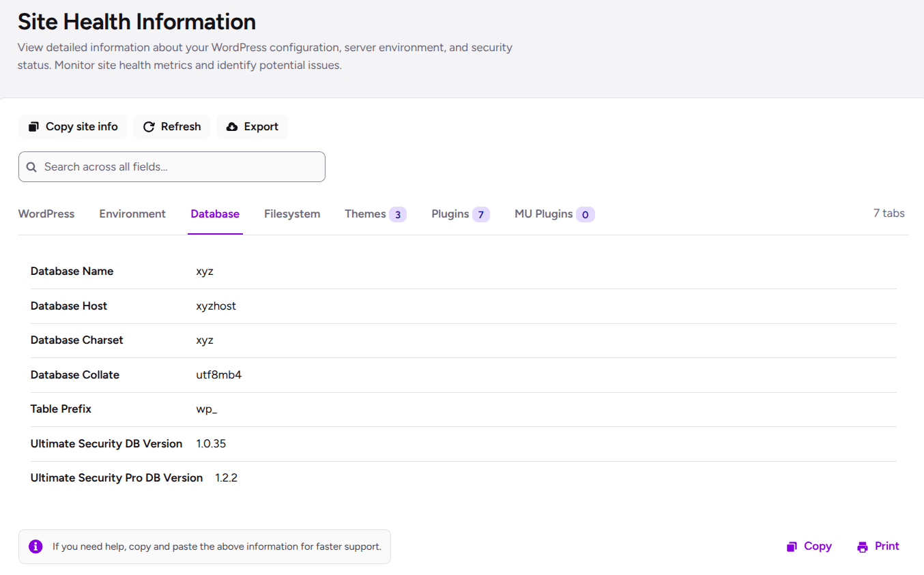Click the purple info icon in the help notice
This screenshot has width=924, height=575.
[x=35, y=546]
